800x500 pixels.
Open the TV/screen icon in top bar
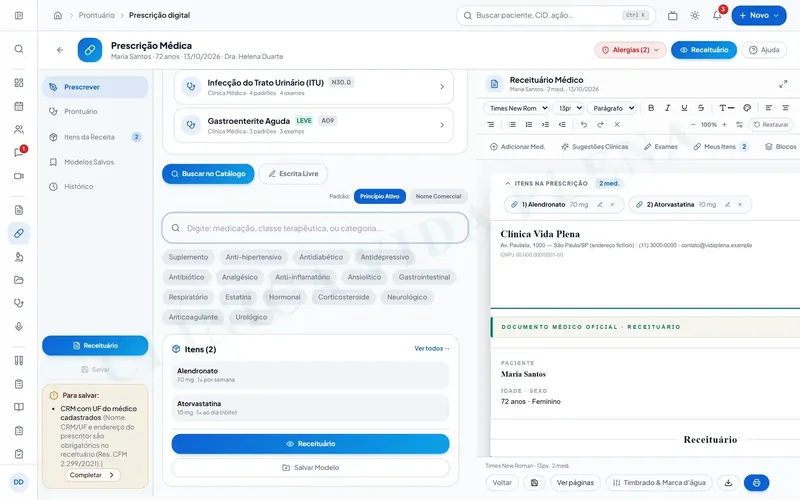pyautogui.click(x=672, y=15)
